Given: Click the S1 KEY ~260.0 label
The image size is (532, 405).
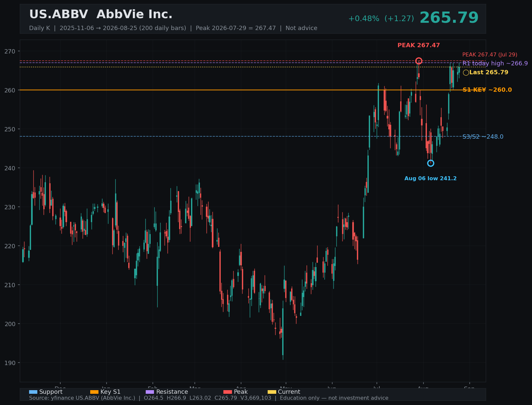Looking at the screenshot, I should point(487,90).
